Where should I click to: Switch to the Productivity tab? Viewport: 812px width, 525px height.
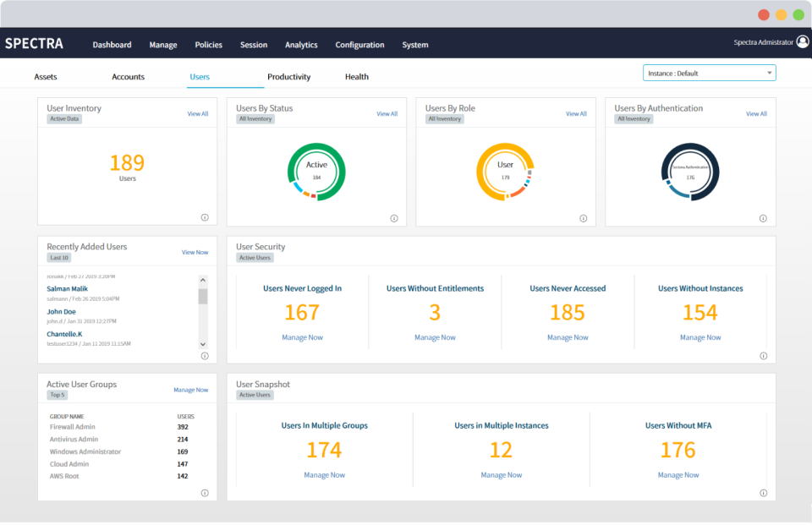[288, 76]
